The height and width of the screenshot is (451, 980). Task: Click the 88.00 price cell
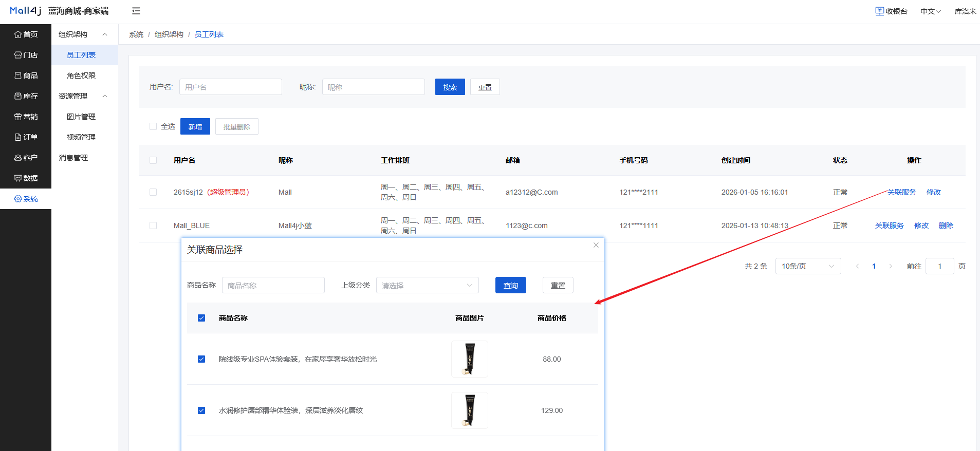(x=552, y=359)
